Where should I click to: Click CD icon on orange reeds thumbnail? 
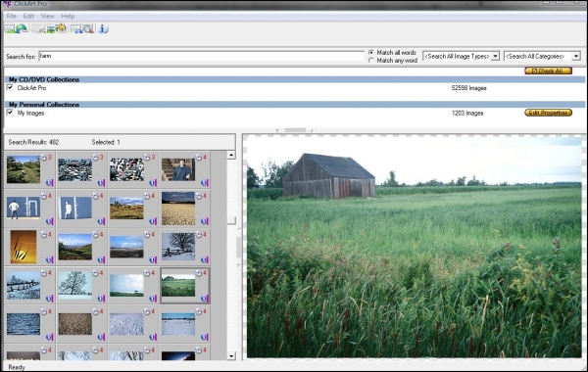point(43,235)
